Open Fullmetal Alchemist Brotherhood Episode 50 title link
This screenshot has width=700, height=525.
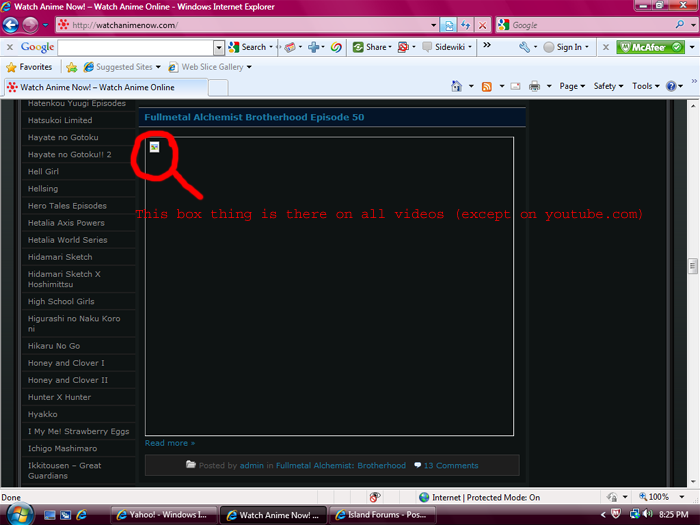(254, 117)
